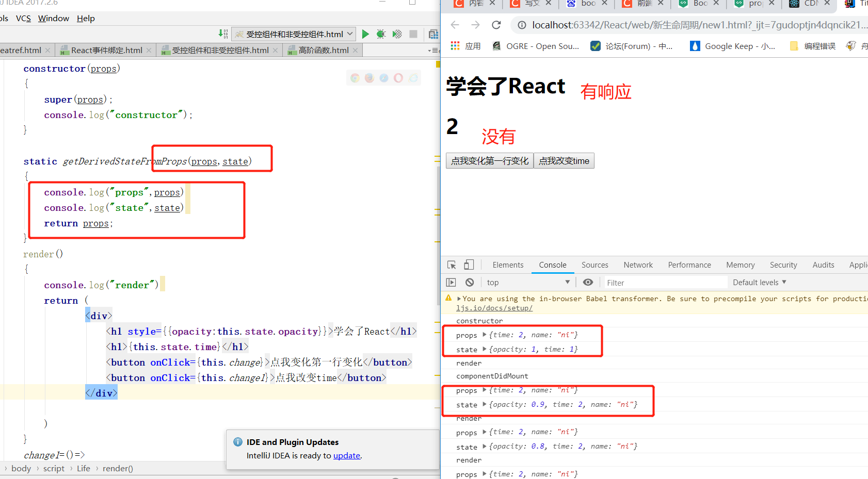Reload the localhost page

tap(496, 25)
